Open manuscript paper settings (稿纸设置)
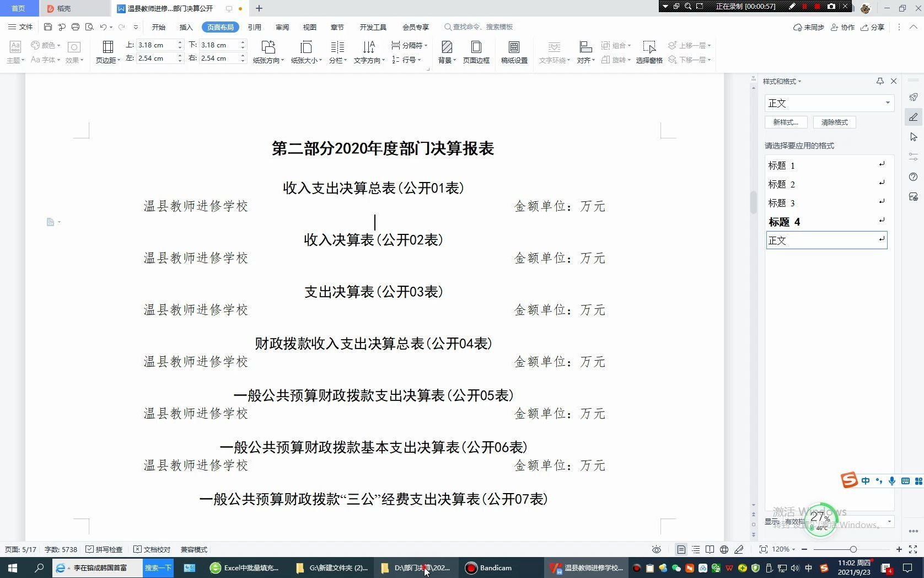Viewport: 924px width, 578px height. pyautogui.click(x=514, y=52)
